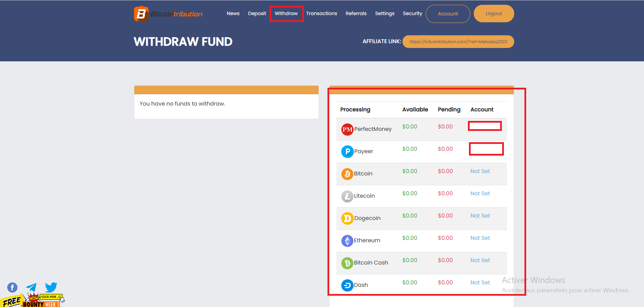The height and width of the screenshot is (307, 644).
Task: Click the Account column header
Action: 482,110
